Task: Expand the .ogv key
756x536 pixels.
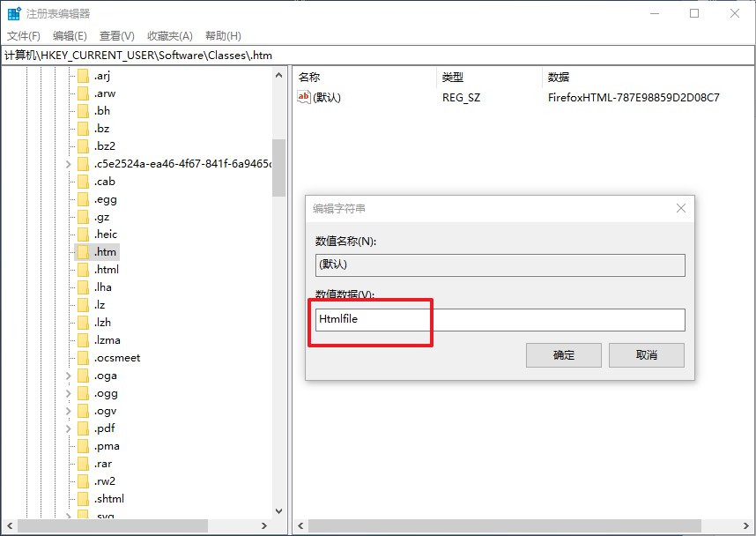Action: pyautogui.click(x=68, y=411)
